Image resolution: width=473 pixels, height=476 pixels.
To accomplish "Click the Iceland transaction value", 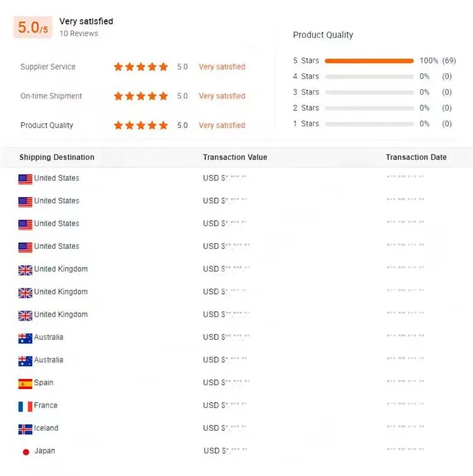I will (x=225, y=428).
